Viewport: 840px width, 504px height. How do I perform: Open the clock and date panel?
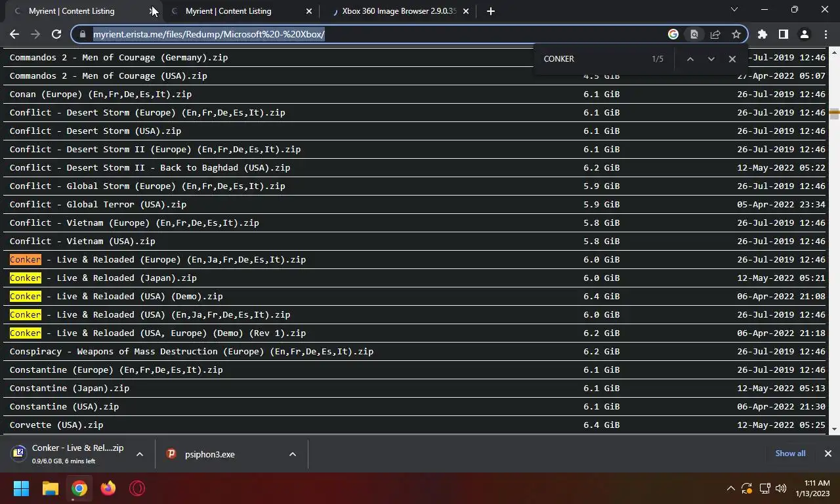[812, 488]
